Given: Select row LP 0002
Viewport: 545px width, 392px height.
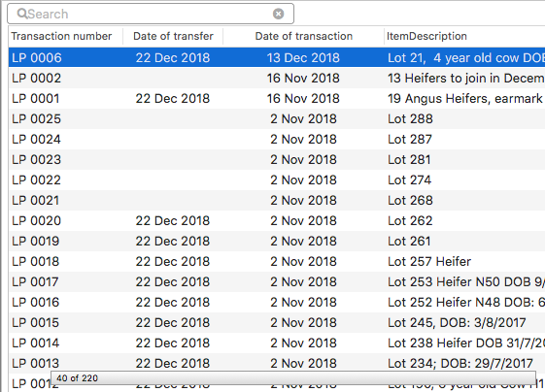Looking at the screenshot, I should tap(277, 79).
